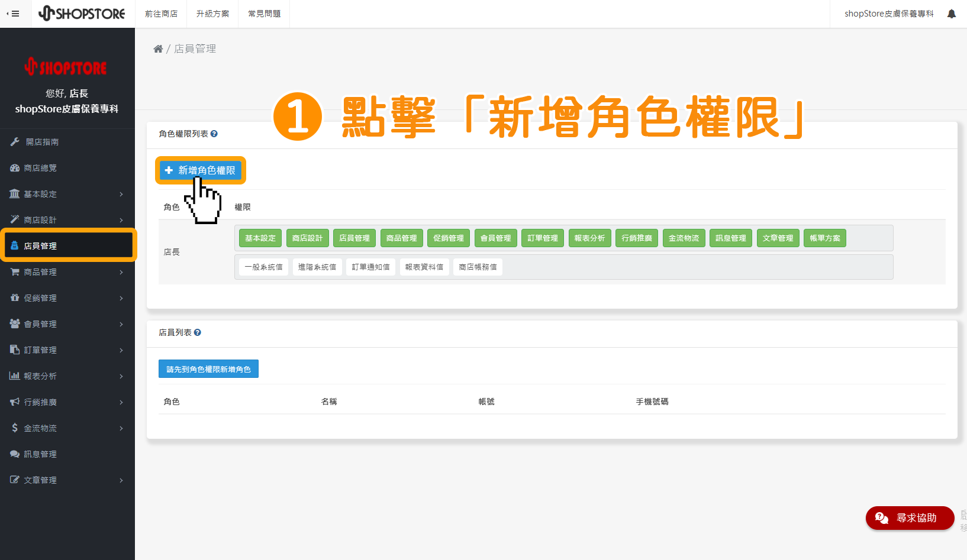Open 前往商店 in top navigation
This screenshot has height=560, width=967.
[x=161, y=14]
